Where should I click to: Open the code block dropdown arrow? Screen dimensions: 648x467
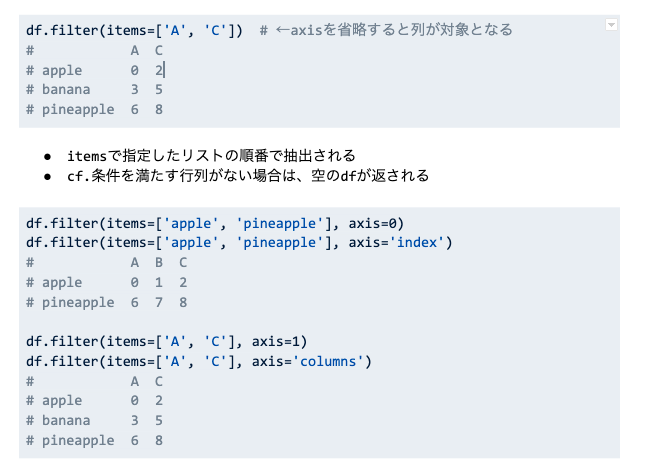pos(610,24)
